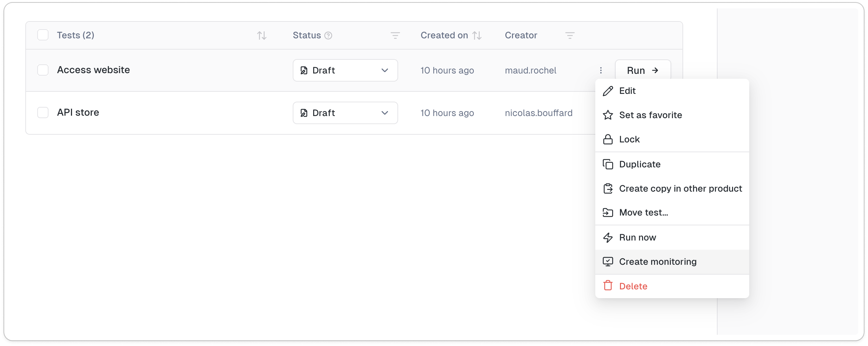This screenshot has width=868, height=346.
Task: Open the Status column filter icon
Action: 395,36
